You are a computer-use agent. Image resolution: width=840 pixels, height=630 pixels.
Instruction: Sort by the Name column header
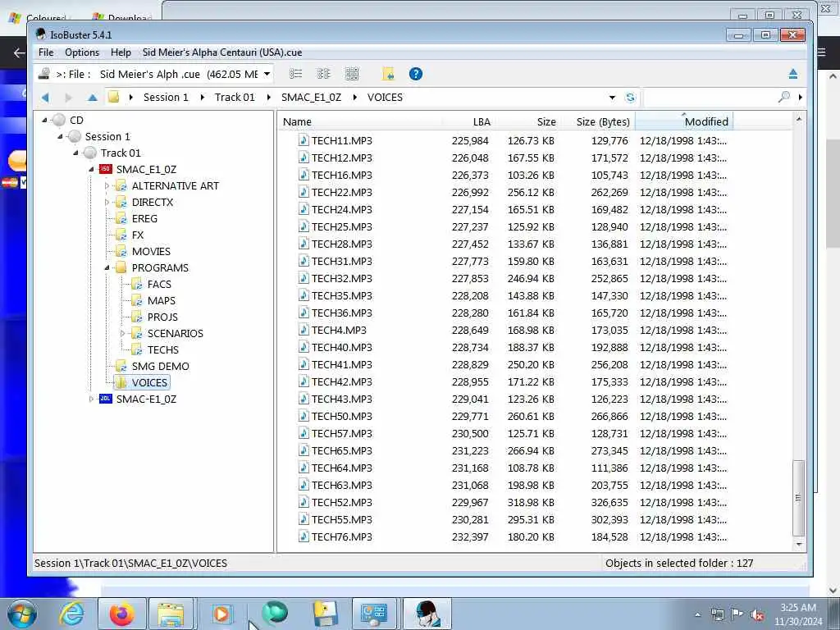pyautogui.click(x=360, y=121)
